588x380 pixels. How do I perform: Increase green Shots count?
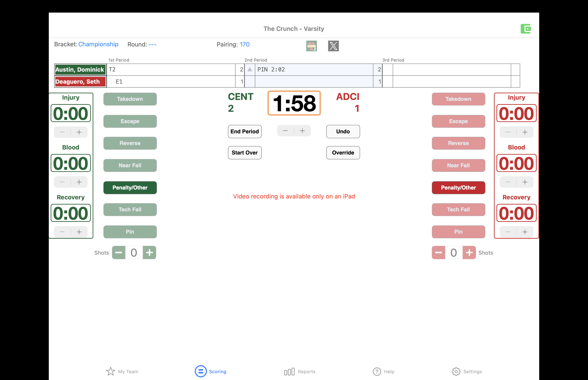(x=149, y=252)
